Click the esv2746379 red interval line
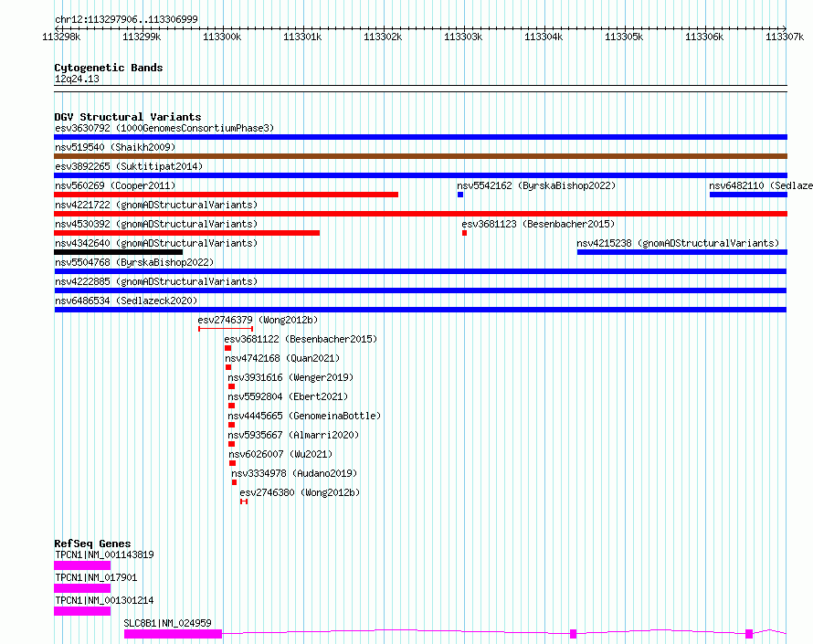 (x=226, y=329)
